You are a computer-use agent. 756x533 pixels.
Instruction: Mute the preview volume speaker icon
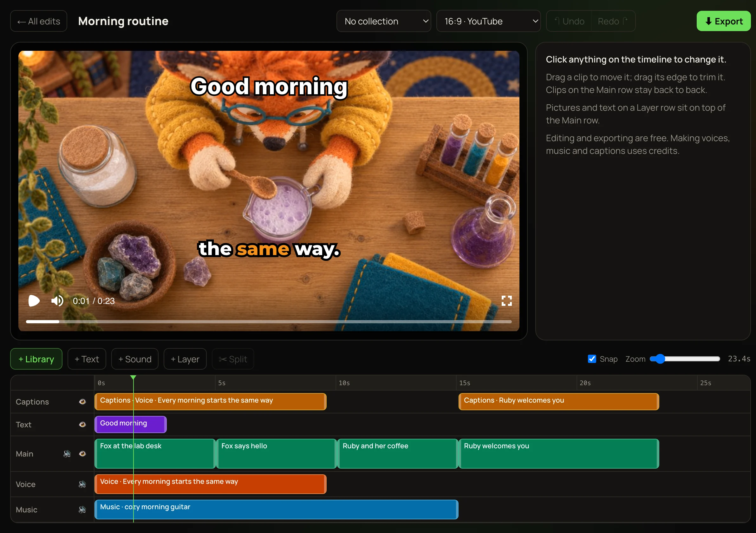pos(57,301)
